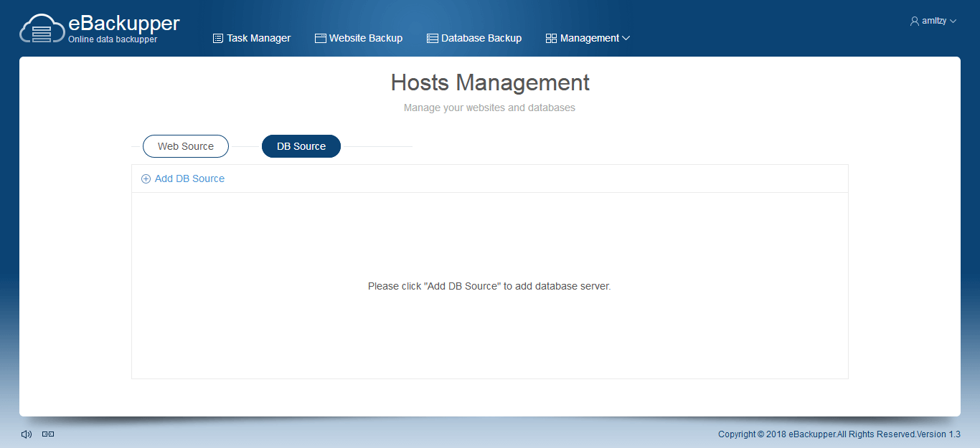Click the Website Backup window icon
The width and height of the screenshot is (980, 448).
point(321,38)
